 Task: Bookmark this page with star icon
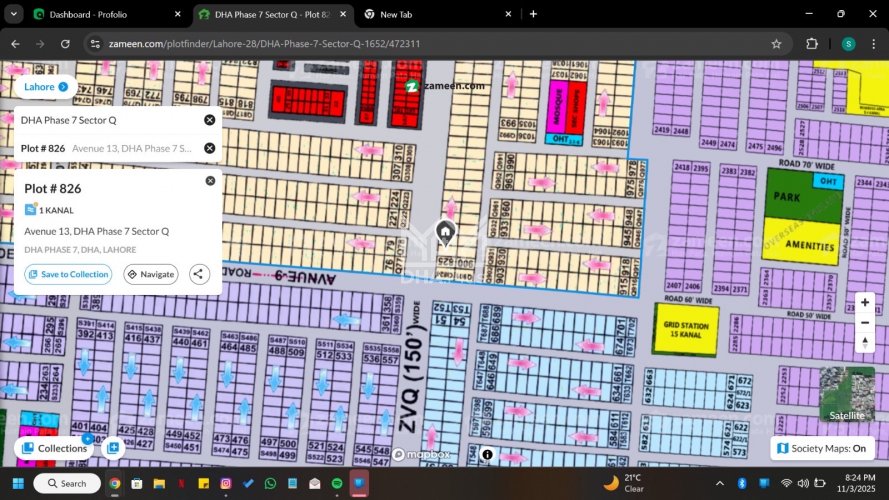click(x=776, y=44)
